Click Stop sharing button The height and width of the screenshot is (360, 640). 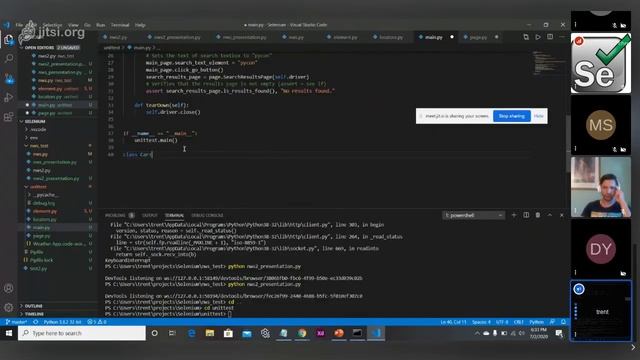click(511, 116)
